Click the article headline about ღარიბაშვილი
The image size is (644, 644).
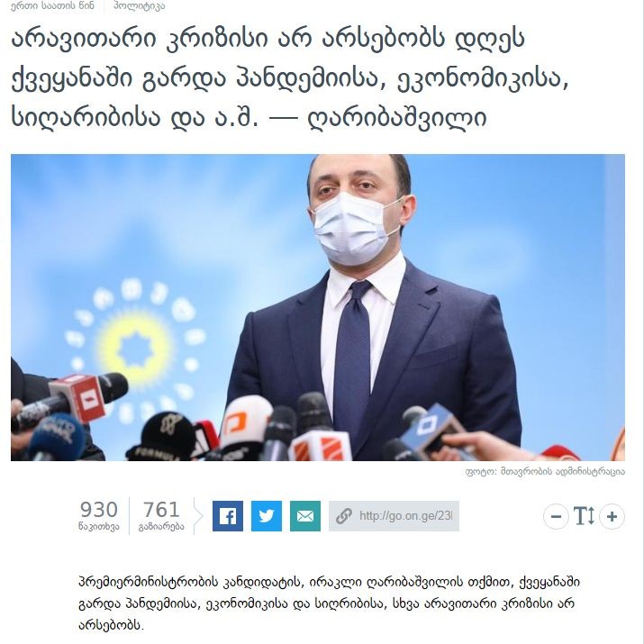pyautogui.click(x=289, y=78)
